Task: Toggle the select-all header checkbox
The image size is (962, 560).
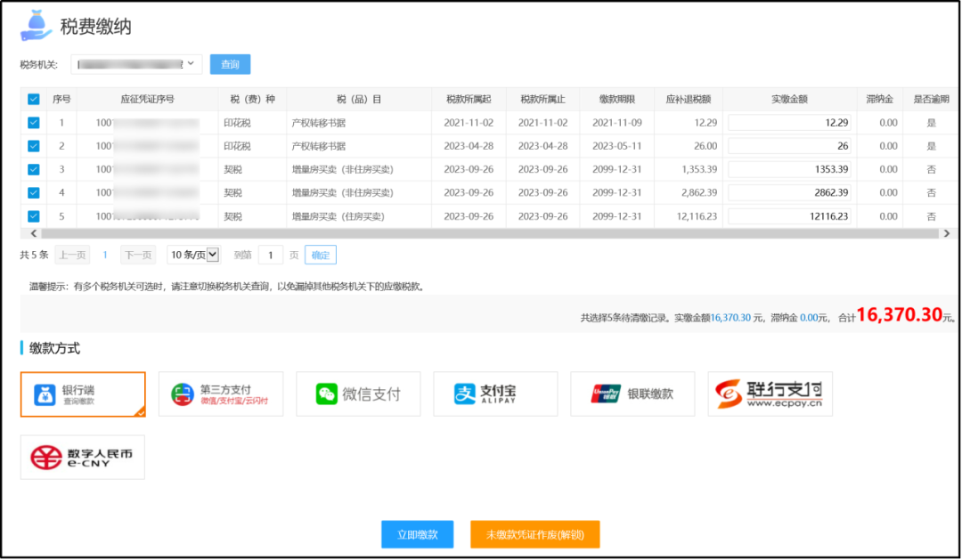Action: click(x=34, y=100)
